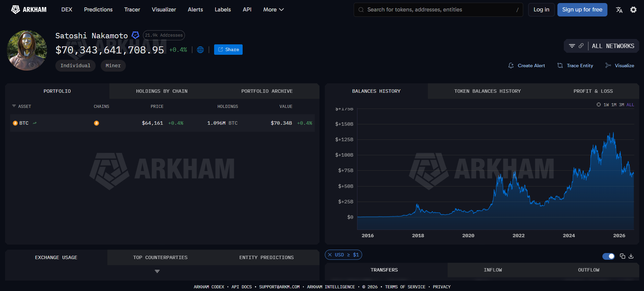This screenshot has width=644, height=291.
Task: Switch to the Portfolio Archive tab
Action: tap(267, 91)
